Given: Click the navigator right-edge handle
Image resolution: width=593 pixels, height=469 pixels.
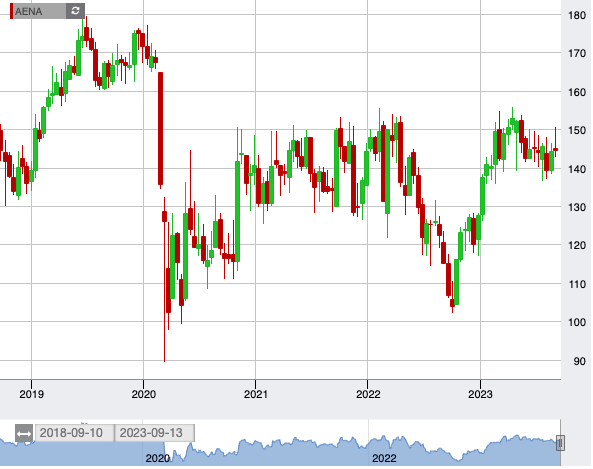Looking at the screenshot, I should click(x=560, y=443).
